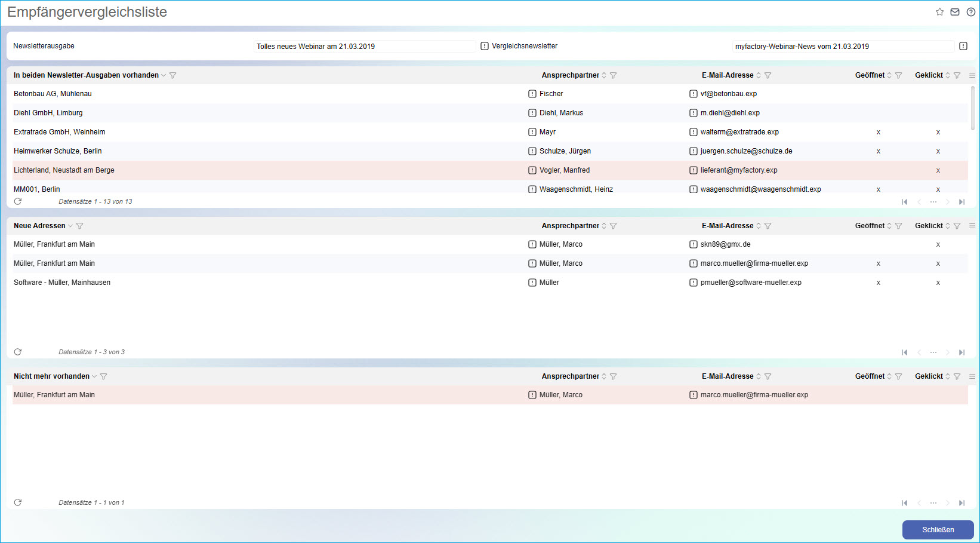This screenshot has height=543, width=980.
Task: Click vertical scrollbar of first table
Action: coord(973,108)
